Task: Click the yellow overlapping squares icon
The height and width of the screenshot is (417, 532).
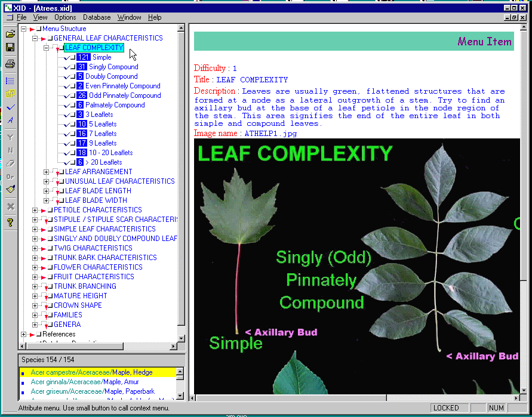Action: click(x=10, y=94)
